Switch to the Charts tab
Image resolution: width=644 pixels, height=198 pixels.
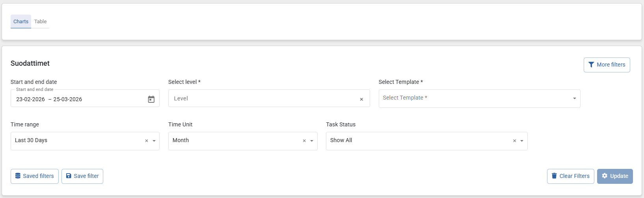(21, 22)
